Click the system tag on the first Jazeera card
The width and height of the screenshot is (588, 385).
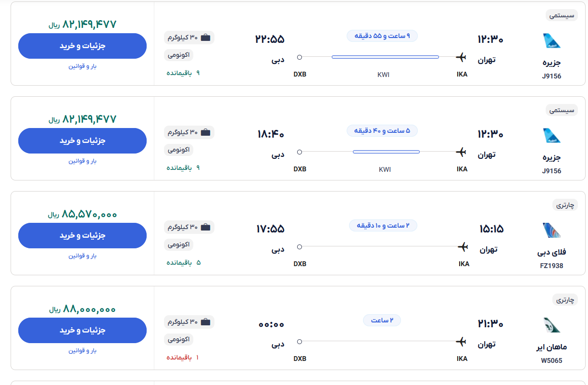click(x=562, y=15)
